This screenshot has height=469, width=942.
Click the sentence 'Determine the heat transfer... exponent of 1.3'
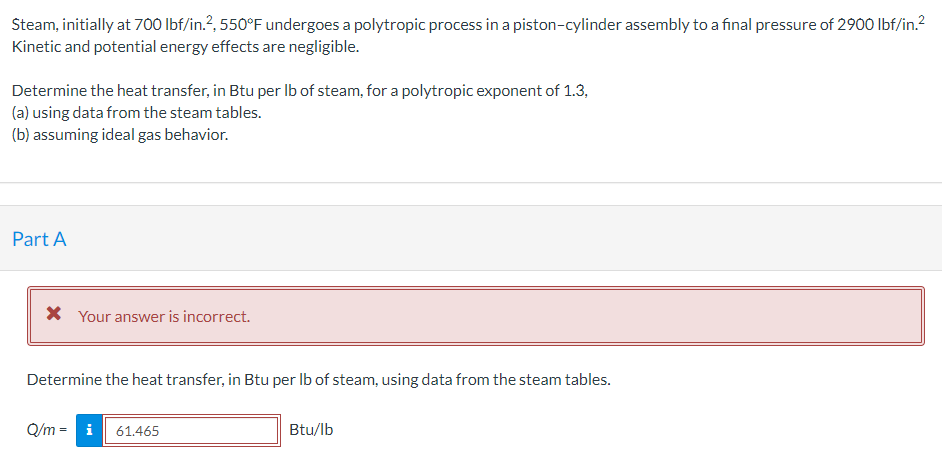300,91
